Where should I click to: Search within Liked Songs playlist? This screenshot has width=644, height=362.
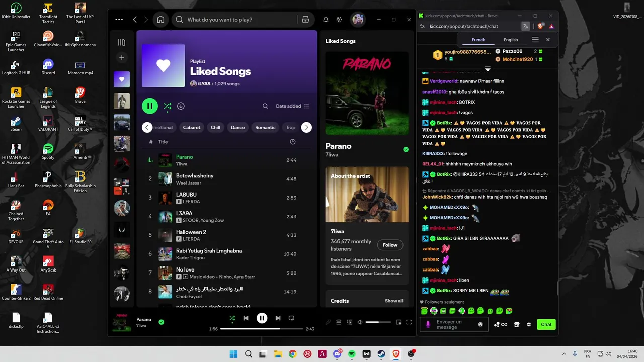coord(265,106)
